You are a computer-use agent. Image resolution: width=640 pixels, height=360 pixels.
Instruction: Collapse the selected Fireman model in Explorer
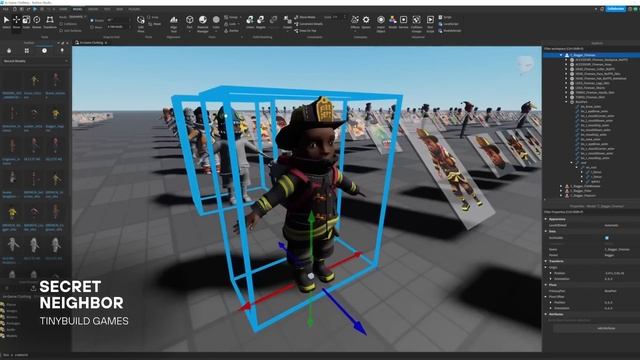561,55
